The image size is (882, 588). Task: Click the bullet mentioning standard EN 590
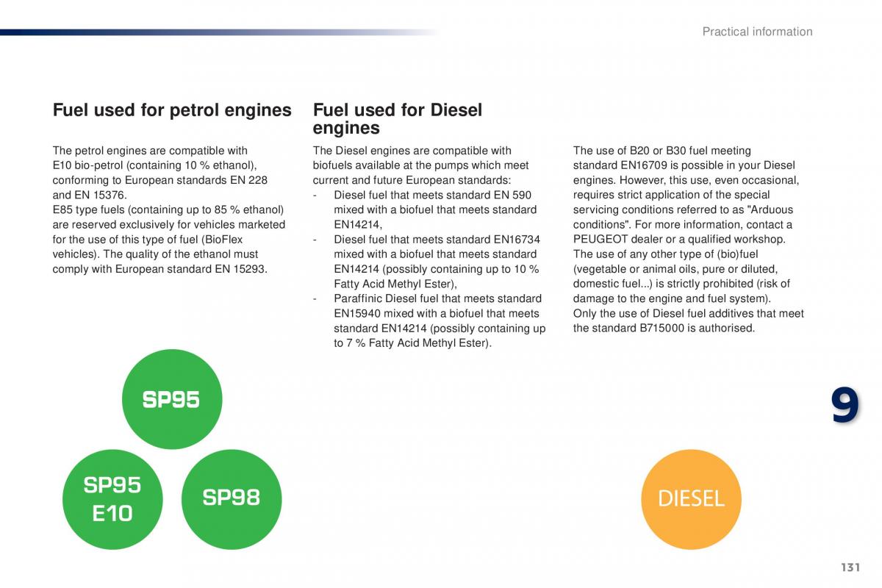coord(432,195)
